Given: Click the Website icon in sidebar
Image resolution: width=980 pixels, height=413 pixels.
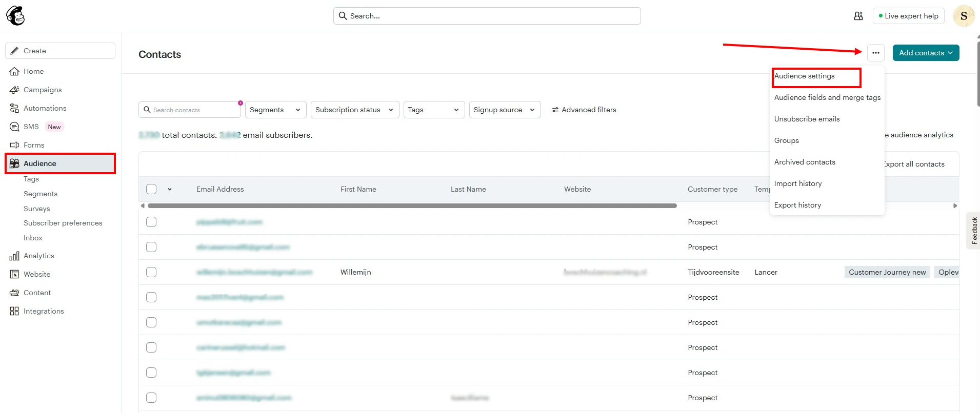Looking at the screenshot, I should click(x=14, y=274).
